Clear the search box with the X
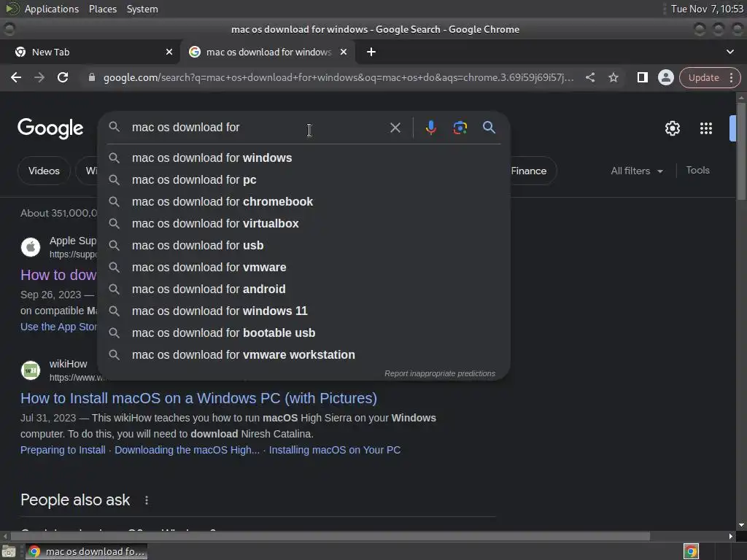 pos(395,128)
